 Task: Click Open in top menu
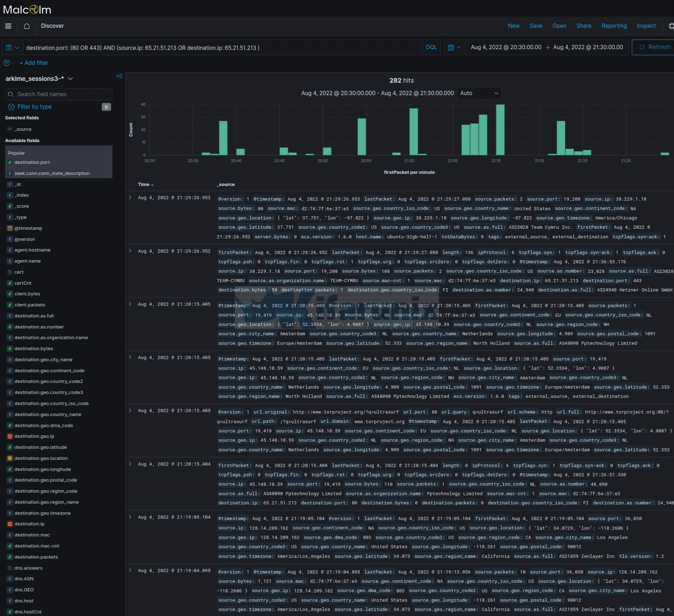tap(559, 26)
